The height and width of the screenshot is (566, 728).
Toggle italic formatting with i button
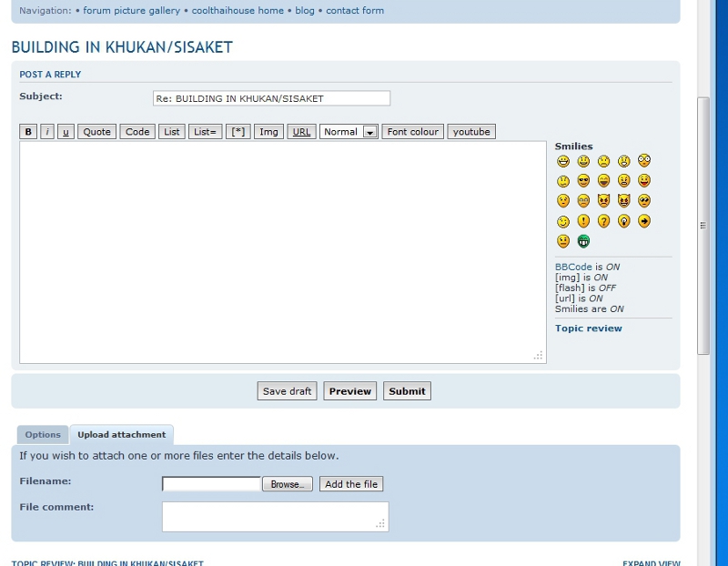tap(47, 132)
